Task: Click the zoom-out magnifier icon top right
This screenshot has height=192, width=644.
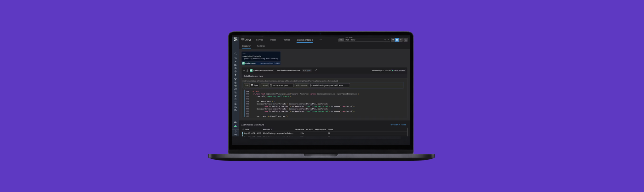Action: pyautogui.click(x=406, y=40)
